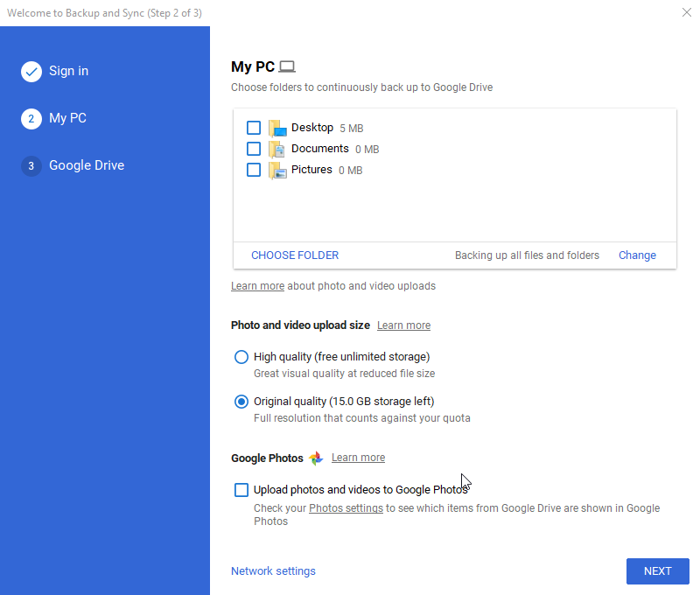700x595 pixels.
Task: Check the Documents folder checkbox
Action: coord(254,149)
